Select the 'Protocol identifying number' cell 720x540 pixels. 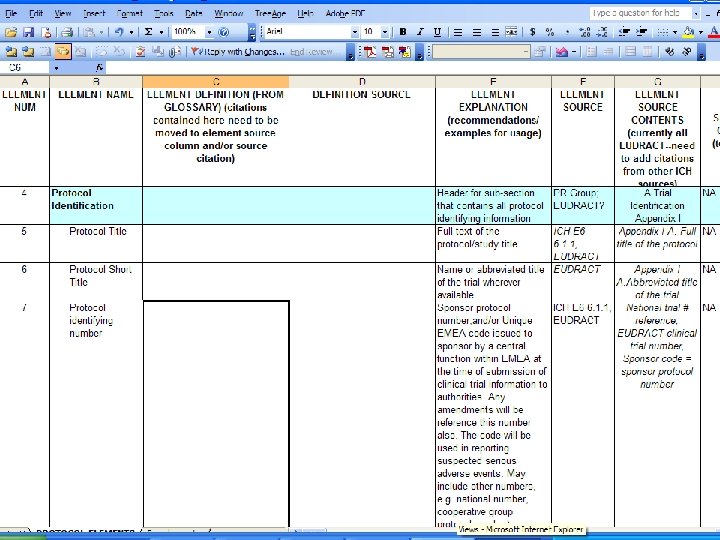96,413
